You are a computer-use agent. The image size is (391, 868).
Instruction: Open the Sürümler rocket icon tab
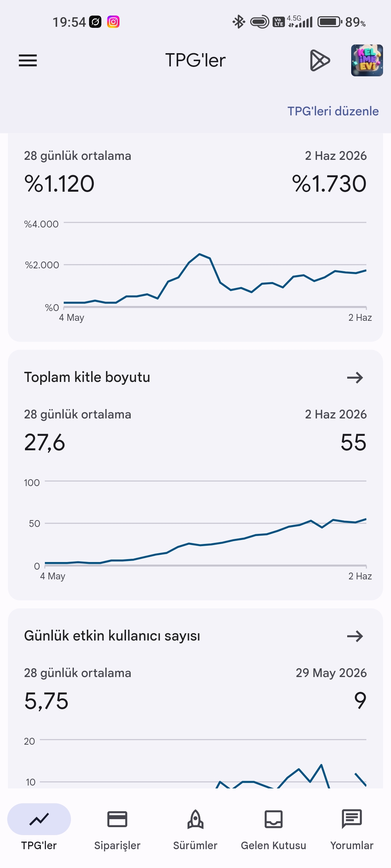click(195, 819)
